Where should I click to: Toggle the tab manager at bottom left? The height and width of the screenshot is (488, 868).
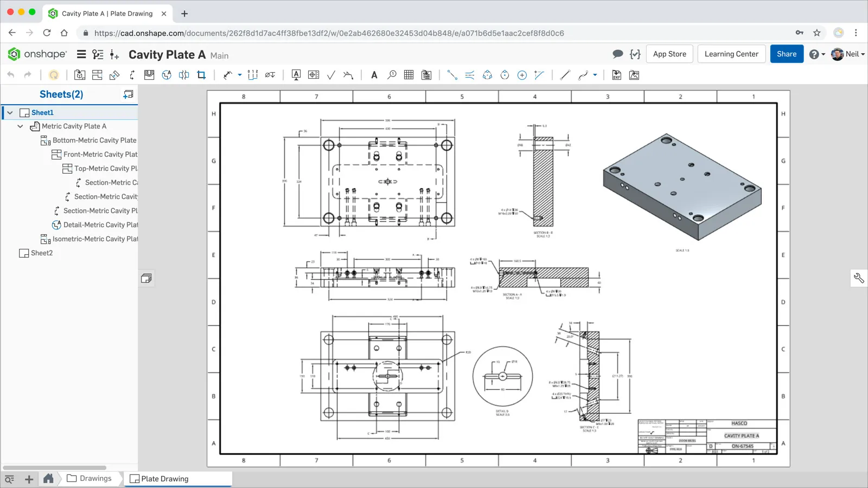pyautogui.click(x=9, y=479)
